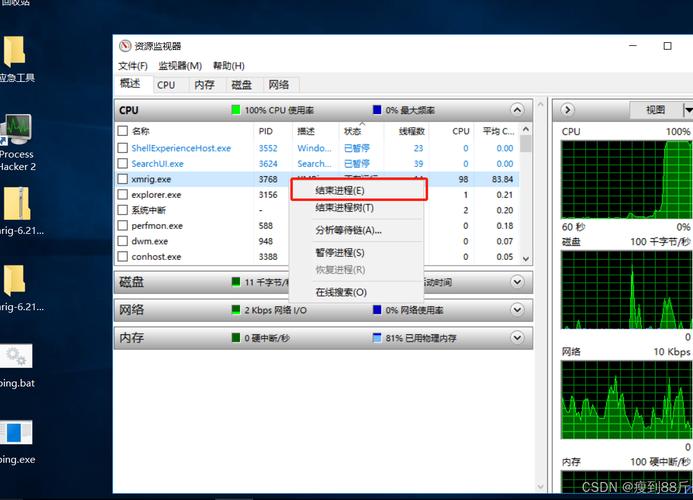Open the ping.exe desktop file

point(15,434)
